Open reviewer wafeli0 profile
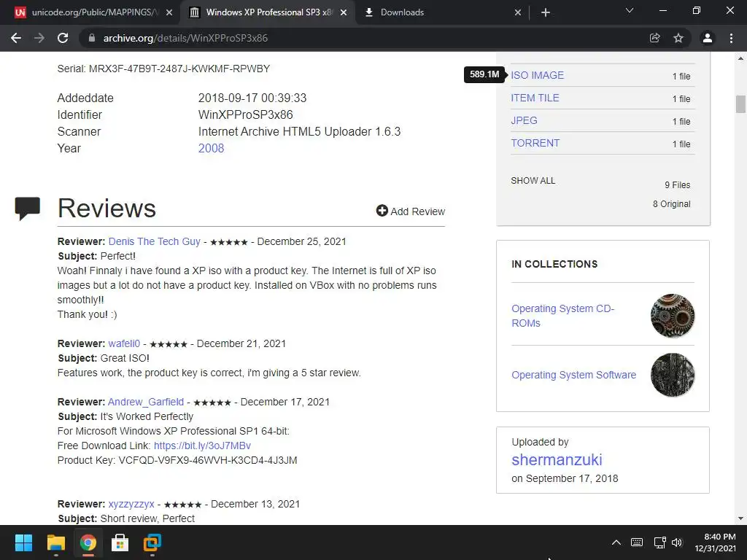 pyautogui.click(x=124, y=343)
